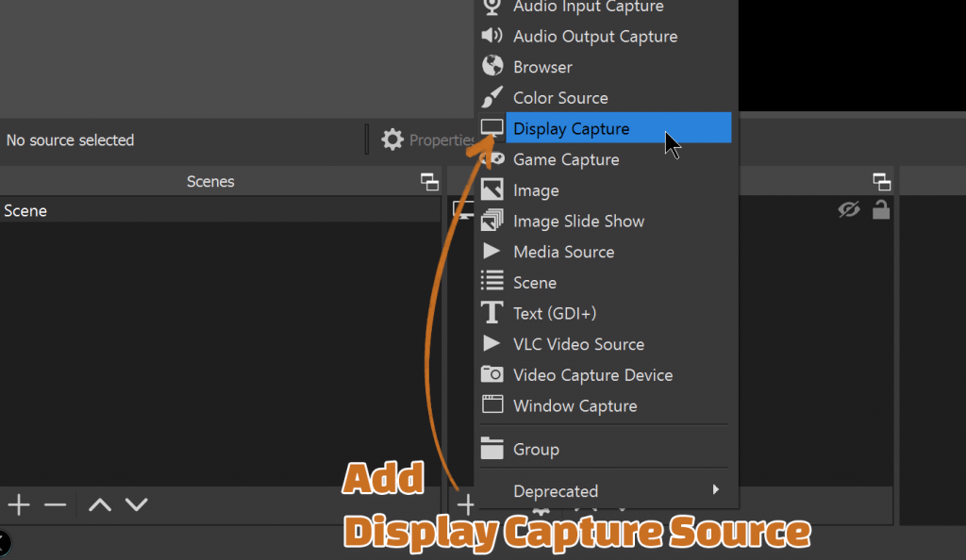Pop out the Scenes panel via corner icon
The width and height of the screenshot is (966, 560).
[x=429, y=181]
